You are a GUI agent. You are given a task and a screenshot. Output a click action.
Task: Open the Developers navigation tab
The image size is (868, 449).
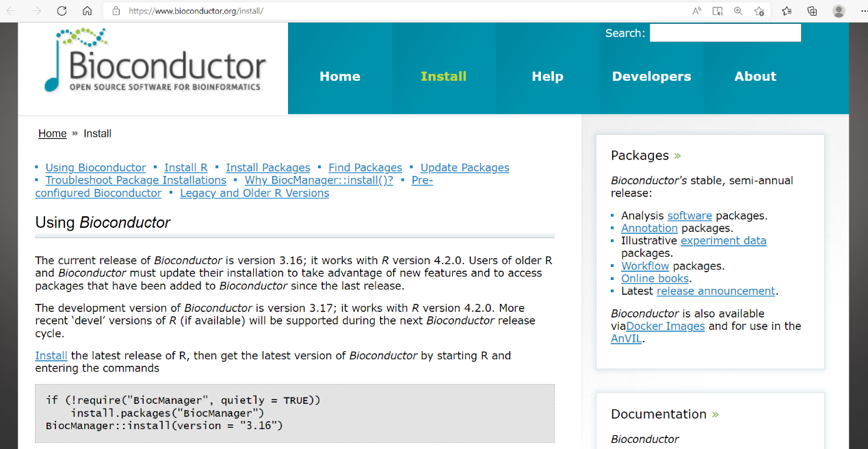tap(652, 77)
